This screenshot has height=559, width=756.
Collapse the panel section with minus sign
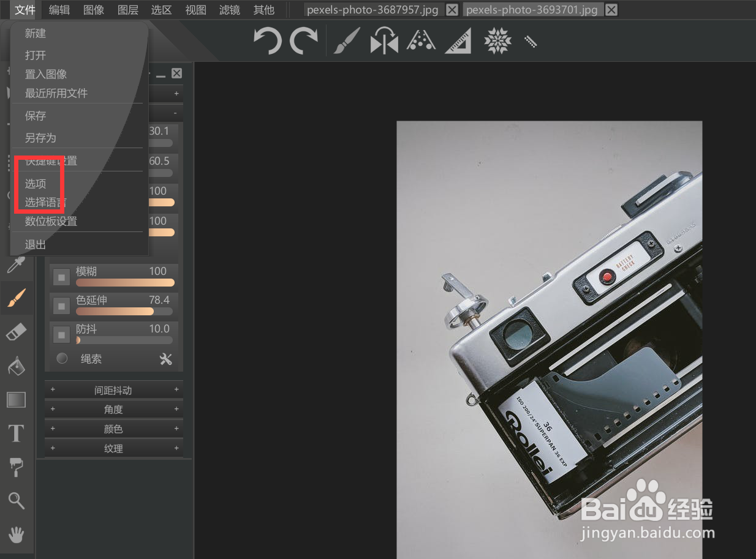pos(175,113)
